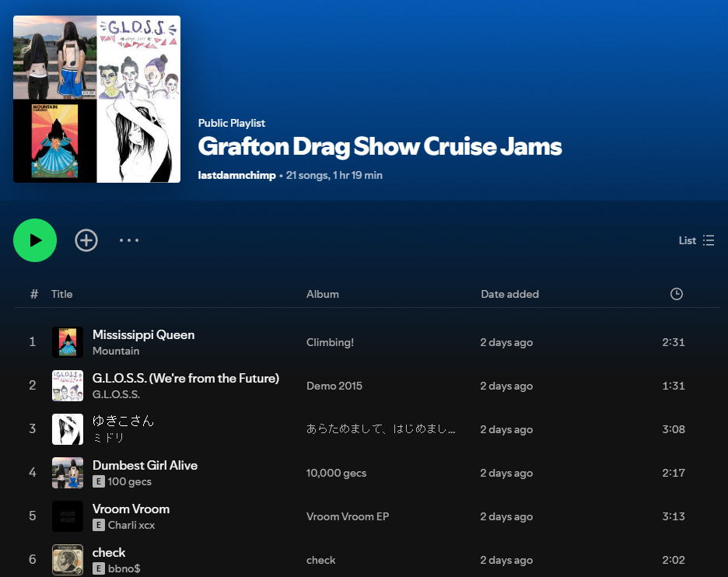Open the three-dots more options menu

click(x=129, y=240)
